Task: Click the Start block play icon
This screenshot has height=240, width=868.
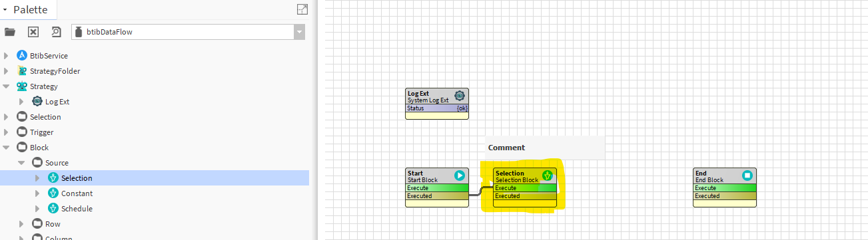Action: point(460,176)
